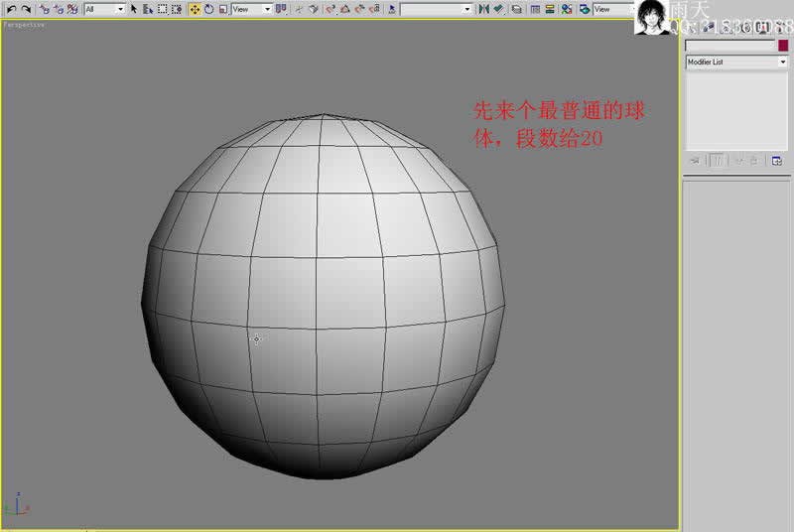Click the Redo arrow icon

(26, 9)
